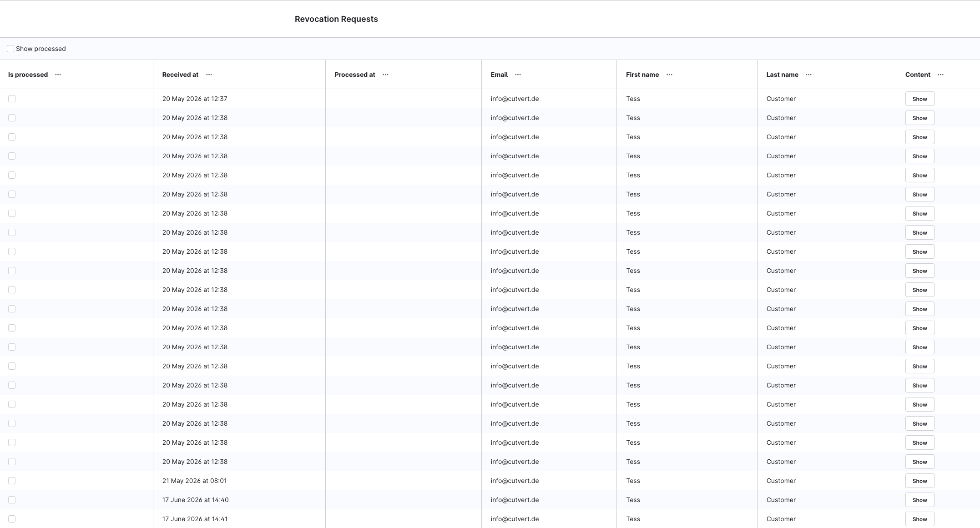Click last name Customer in the 21 May row

point(781,481)
